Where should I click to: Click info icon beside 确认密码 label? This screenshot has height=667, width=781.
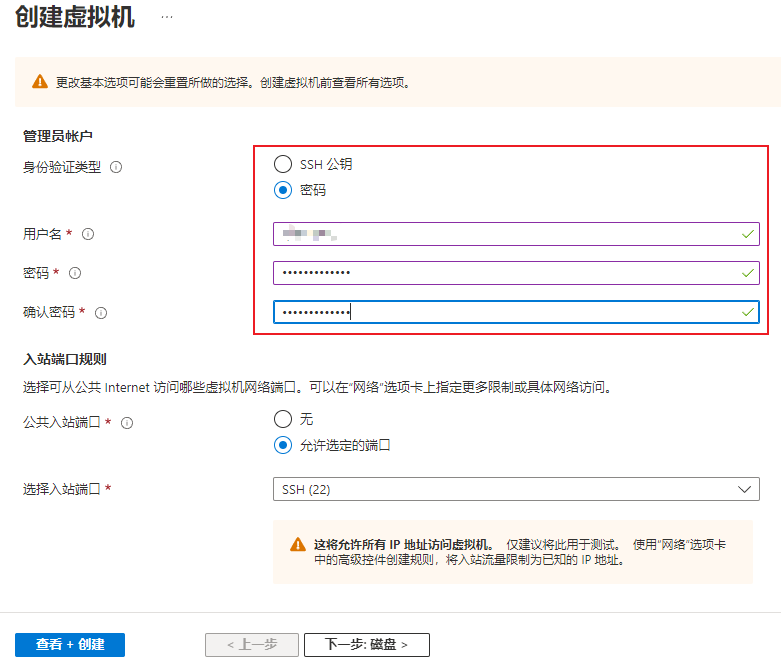[x=101, y=313]
